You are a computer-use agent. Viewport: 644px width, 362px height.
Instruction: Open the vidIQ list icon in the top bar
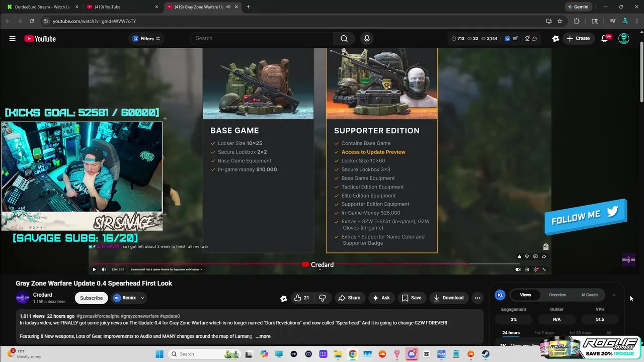pyautogui.click(x=516, y=39)
